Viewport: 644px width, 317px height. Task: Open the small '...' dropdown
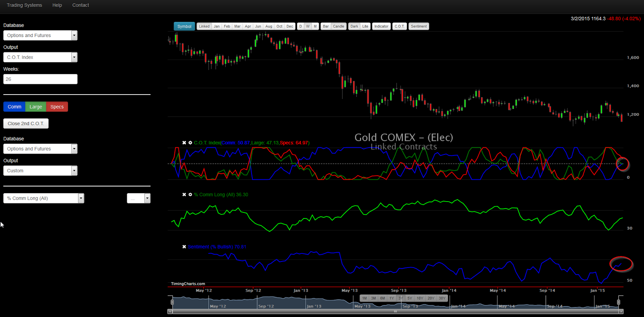(x=138, y=198)
